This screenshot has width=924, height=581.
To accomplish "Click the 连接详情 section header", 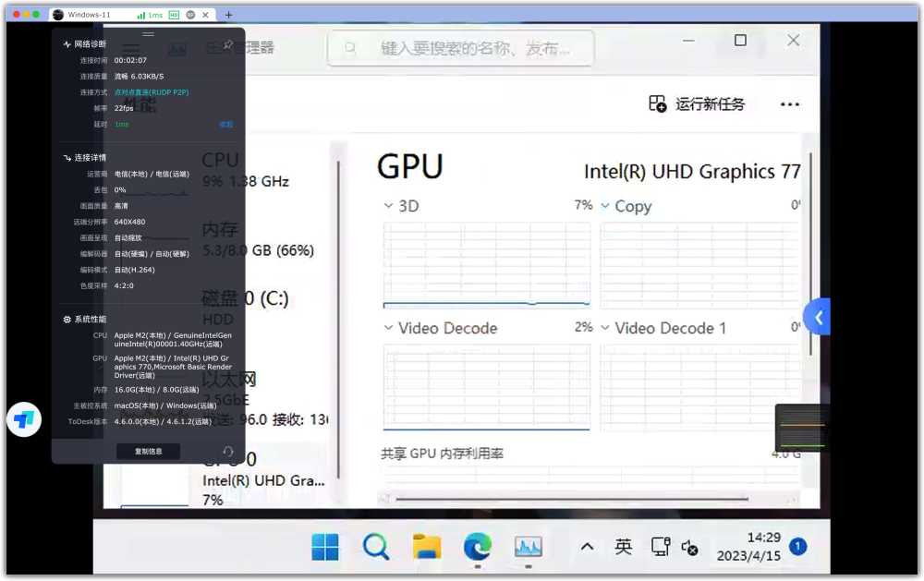I will coord(85,158).
